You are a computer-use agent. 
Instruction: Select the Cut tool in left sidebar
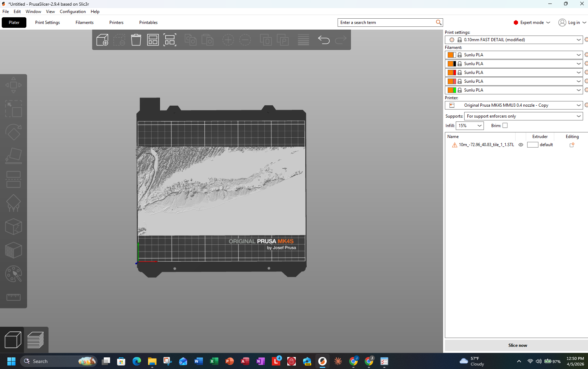tap(13, 179)
